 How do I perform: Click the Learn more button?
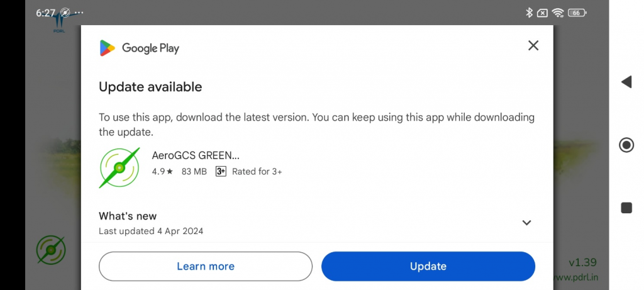206,266
